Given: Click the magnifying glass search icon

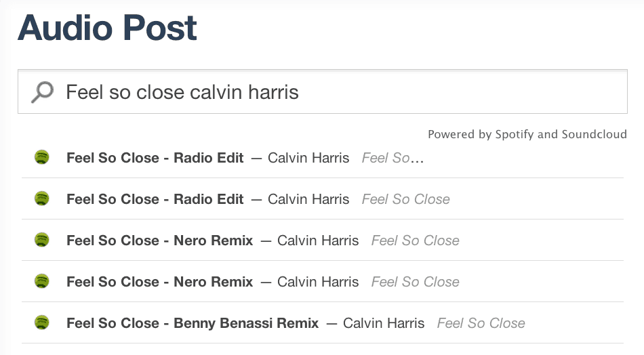Looking at the screenshot, I should click(42, 92).
